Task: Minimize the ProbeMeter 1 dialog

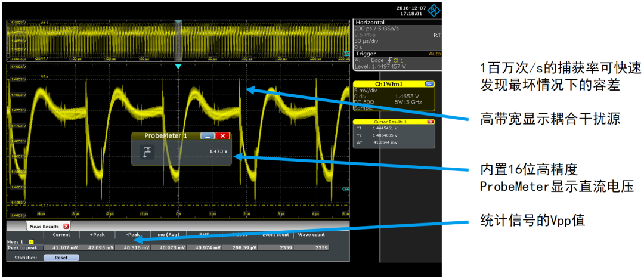Action: click(207, 135)
